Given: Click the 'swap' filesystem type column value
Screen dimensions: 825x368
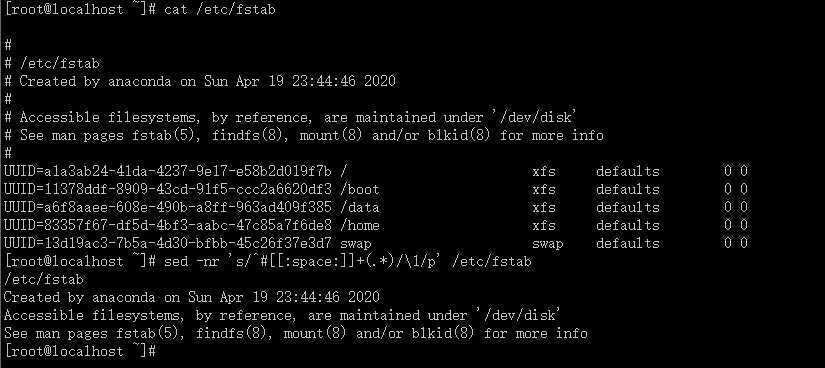Looking at the screenshot, I should pyautogui.click(x=548, y=244).
